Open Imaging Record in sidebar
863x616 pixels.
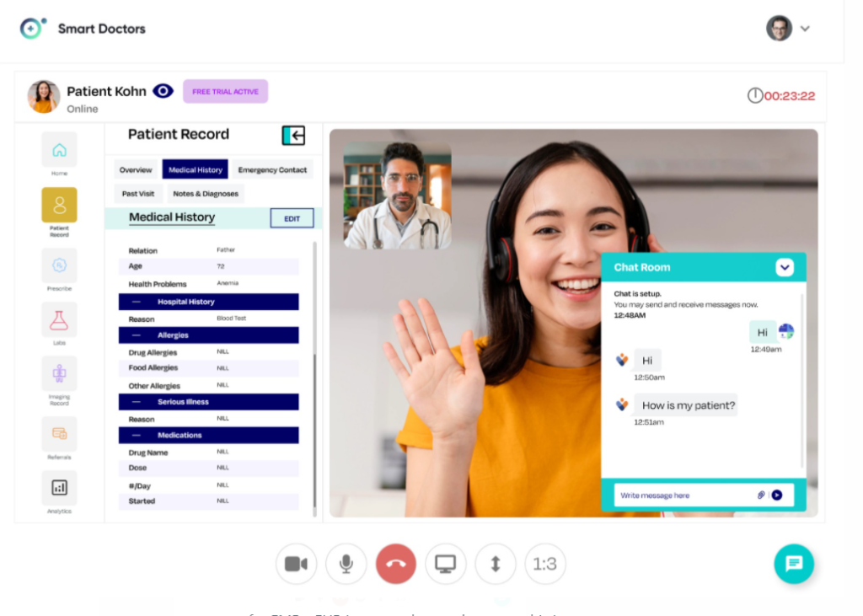pyautogui.click(x=59, y=373)
